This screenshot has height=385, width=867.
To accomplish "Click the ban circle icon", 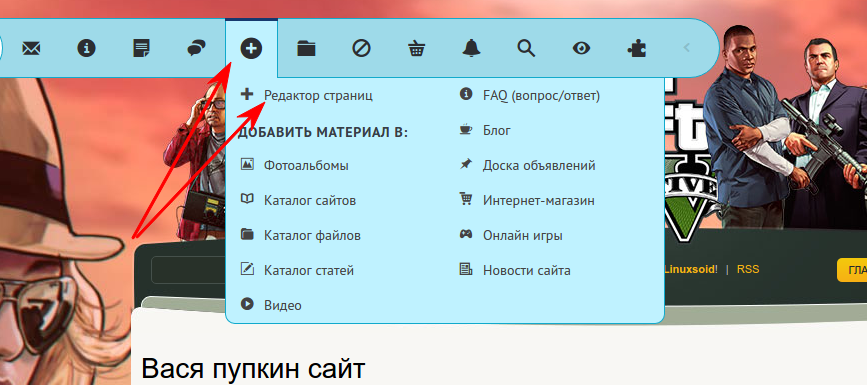I will [361, 49].
